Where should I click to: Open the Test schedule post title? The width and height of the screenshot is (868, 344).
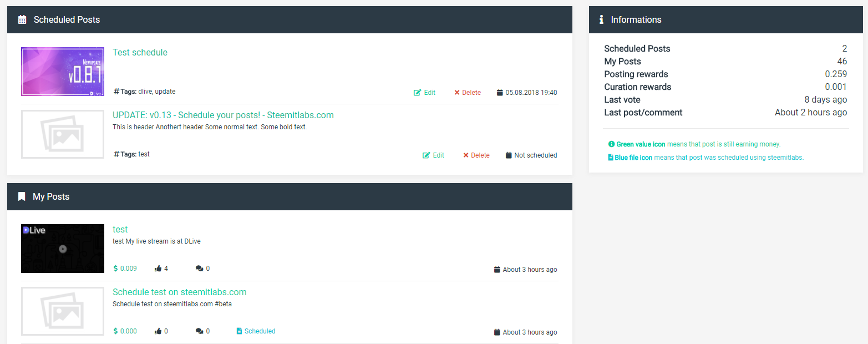(140, 52)
